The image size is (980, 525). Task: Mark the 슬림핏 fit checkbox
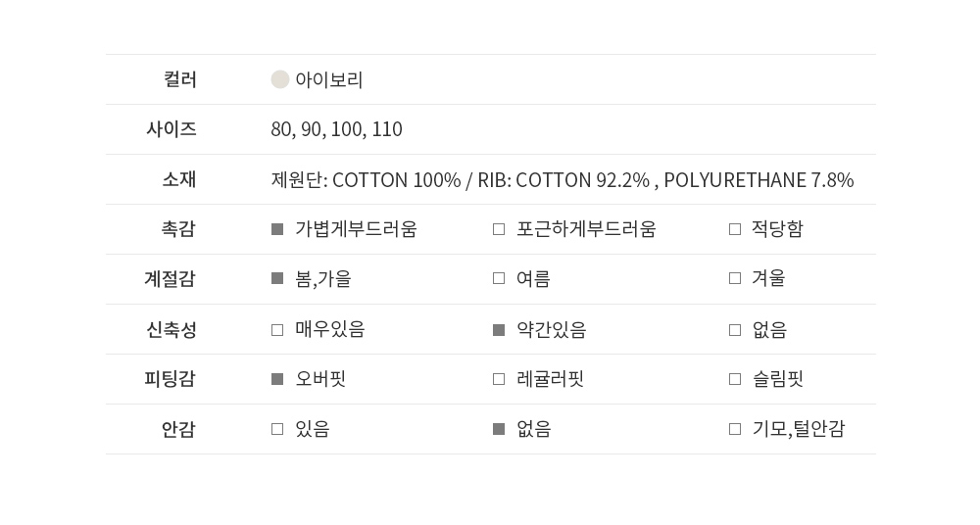tap(735, 379)
